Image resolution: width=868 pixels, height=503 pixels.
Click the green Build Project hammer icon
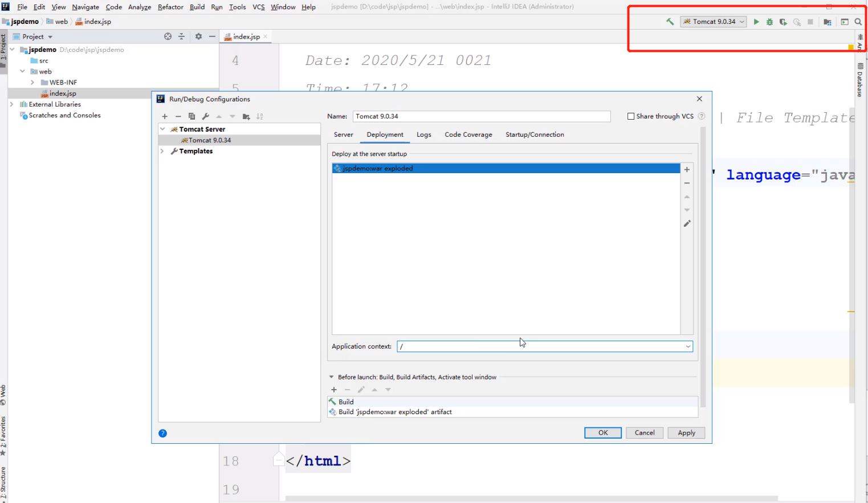click(x=670, y=22)
